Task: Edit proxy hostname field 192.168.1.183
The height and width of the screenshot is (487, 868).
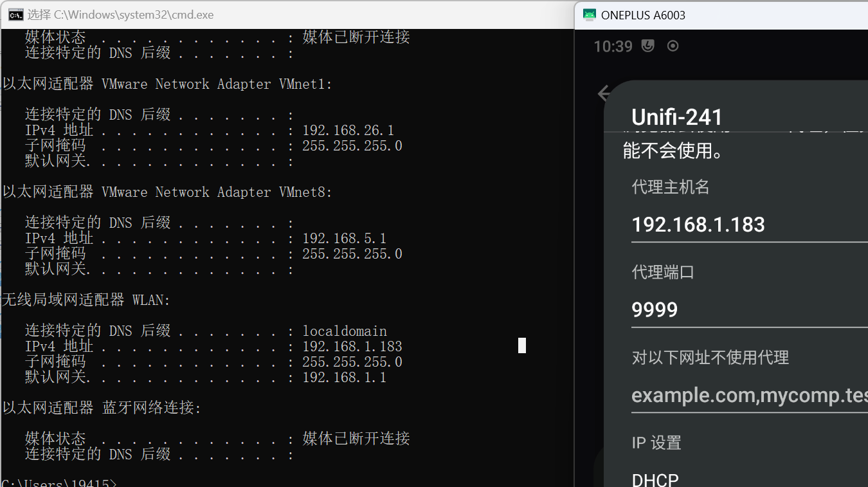Action: click(750, 225)
